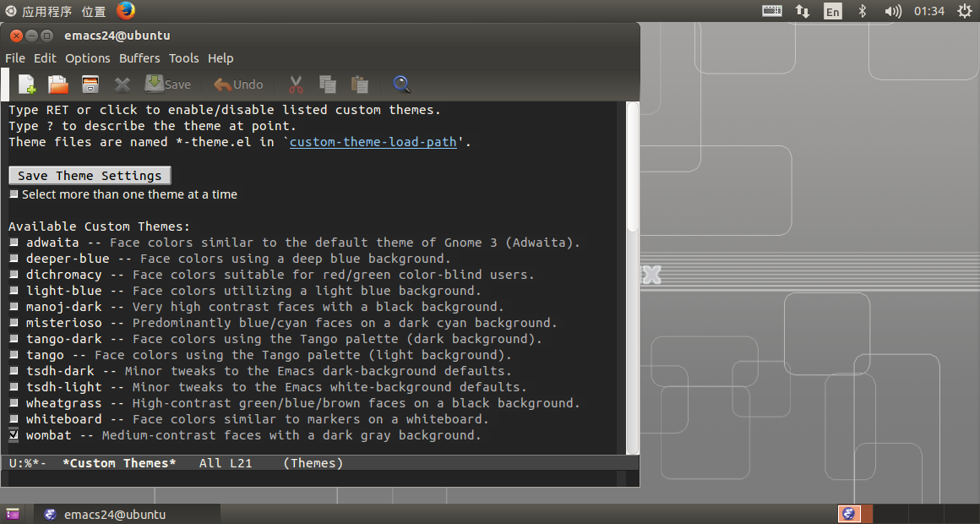This screenshot has width=980, height=524.
Task: Click the keyboard indicator tray icon
Action: (772, 11)
